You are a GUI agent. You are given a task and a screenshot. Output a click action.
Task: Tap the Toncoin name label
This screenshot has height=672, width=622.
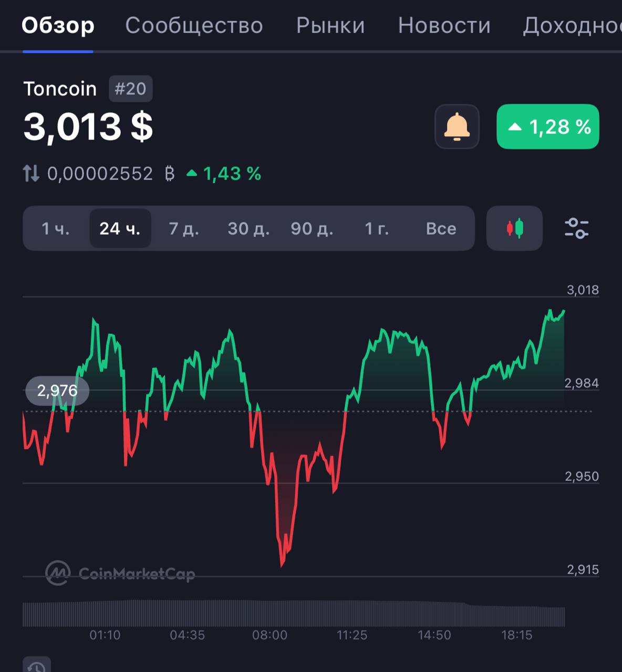tap(60, 89)
